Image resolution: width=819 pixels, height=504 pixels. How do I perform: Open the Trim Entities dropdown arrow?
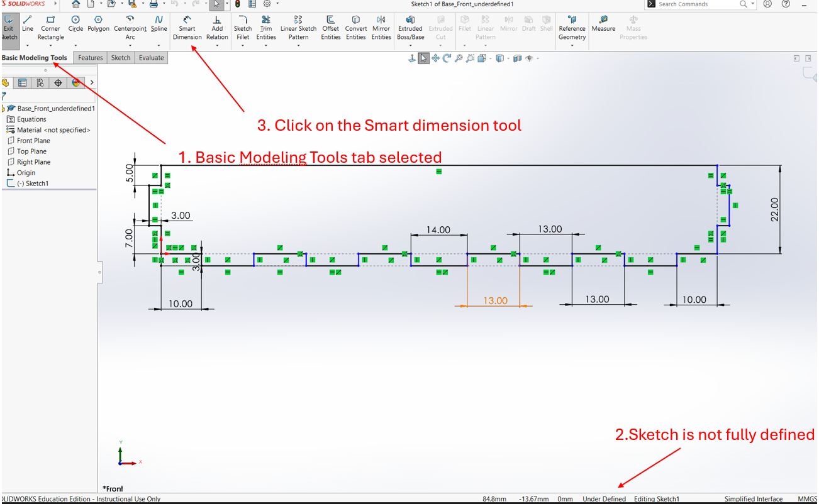pyautogui.click(x=266, y=45)
